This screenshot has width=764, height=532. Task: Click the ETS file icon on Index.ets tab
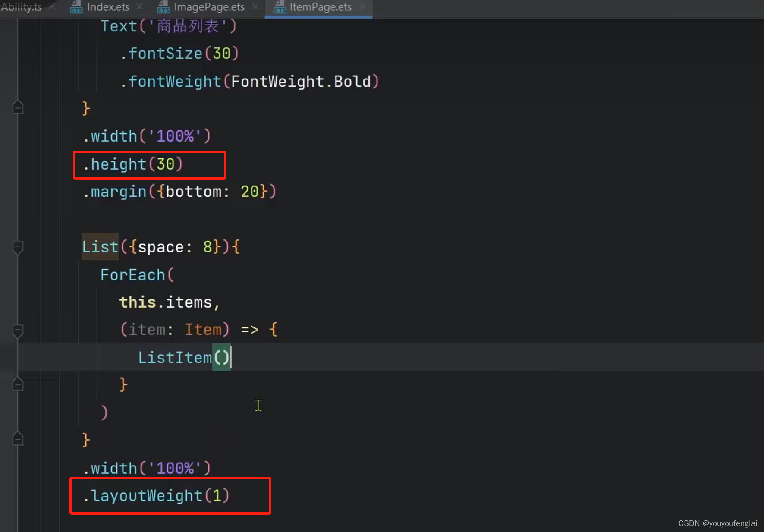[x=76, y=7]
